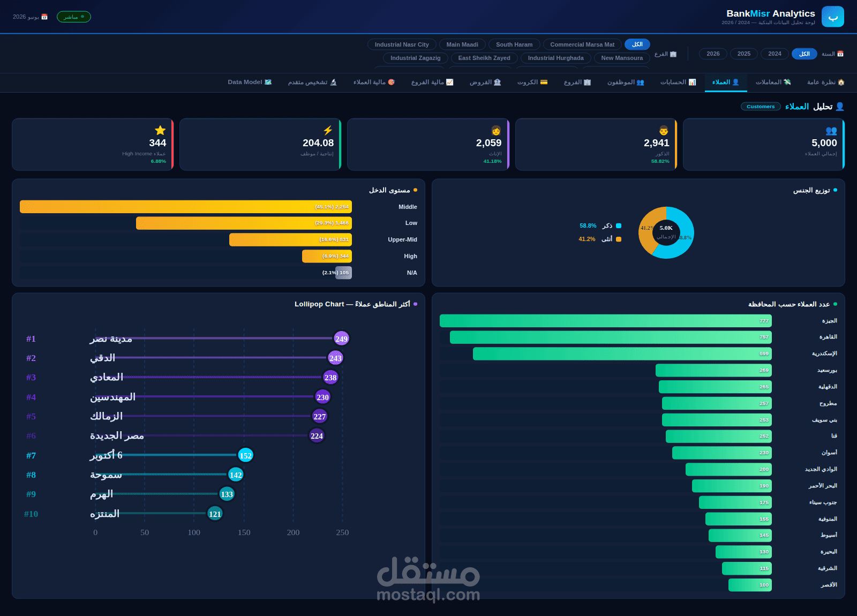Select the 2025 year filter
Image resolution: width=857 pixels, height=616 pixels.
tap(744, 54)
